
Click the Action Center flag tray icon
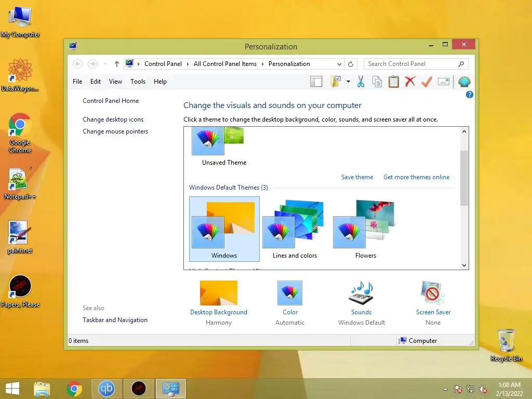pyautogui.click(x=458, y=389)
